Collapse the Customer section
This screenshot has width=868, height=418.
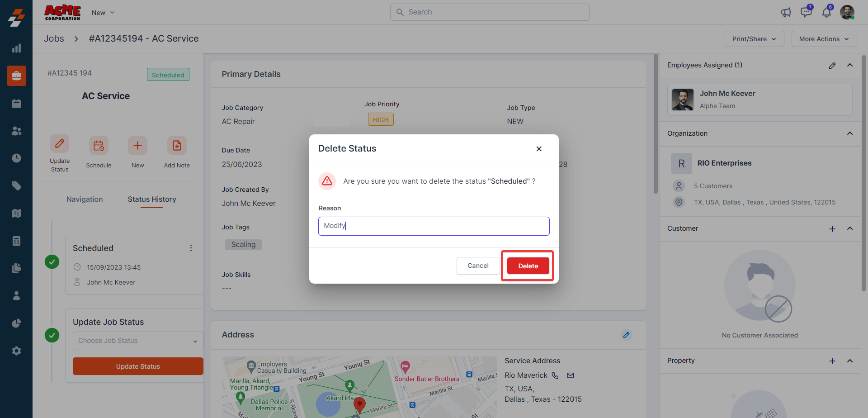click(x=850, y=228)
